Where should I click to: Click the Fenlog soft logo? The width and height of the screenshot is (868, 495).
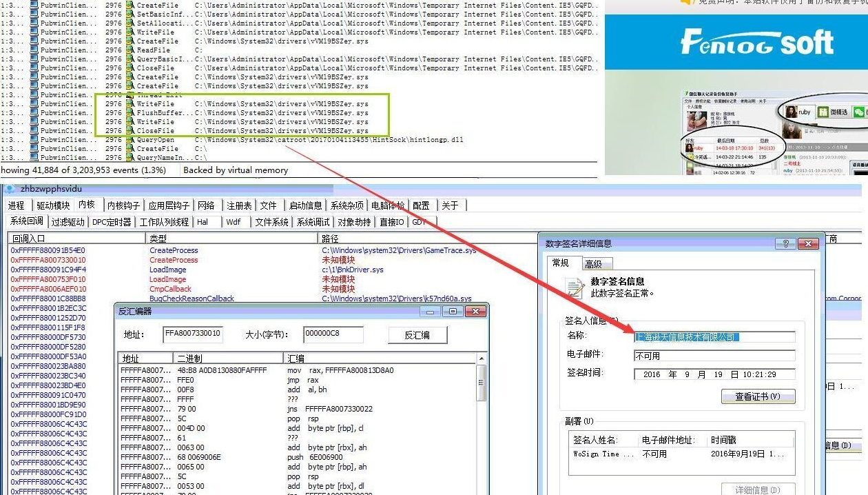tap(756, 43)
